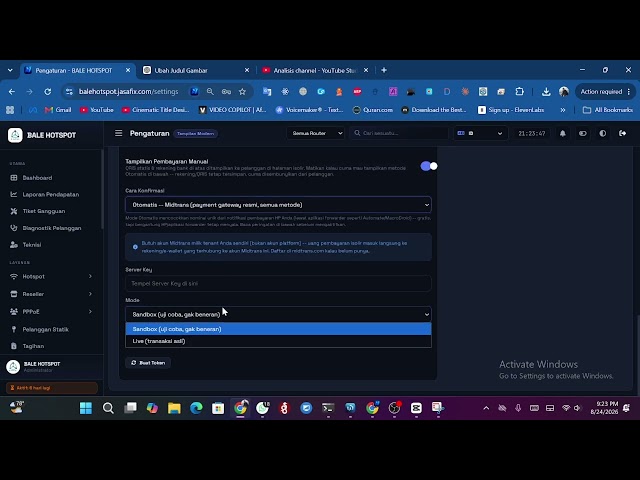The width and height of the screenshot is (640, 480).
Task: Open File Explorer from taskbar
Action: 174,408
